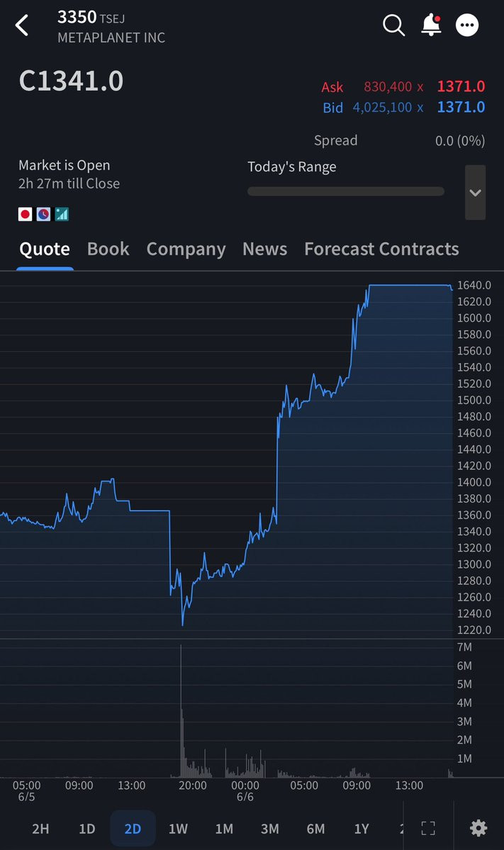Expand the Today's Range details chevron
Image resolution: width=504 pixels, height=850 pixels.
tap(475, 192)
